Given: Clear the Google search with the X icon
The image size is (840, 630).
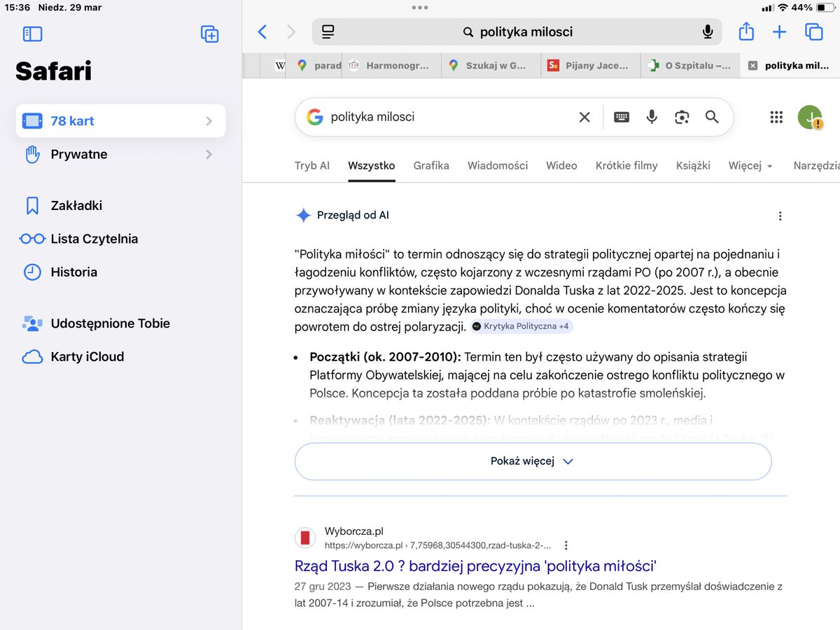Looking at the screenshot, I should point(584,117).
